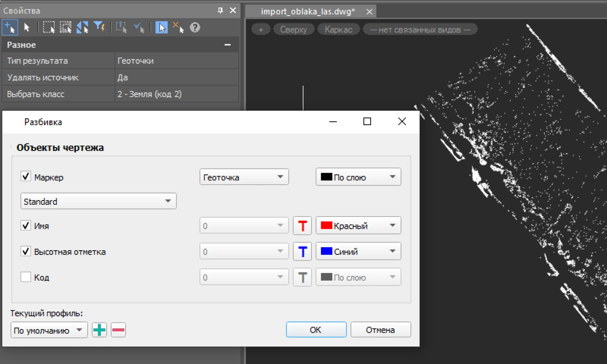Screen dimensions: 607x364
Task: Click the Сверху view label
Action: click(x=293, y=30)
